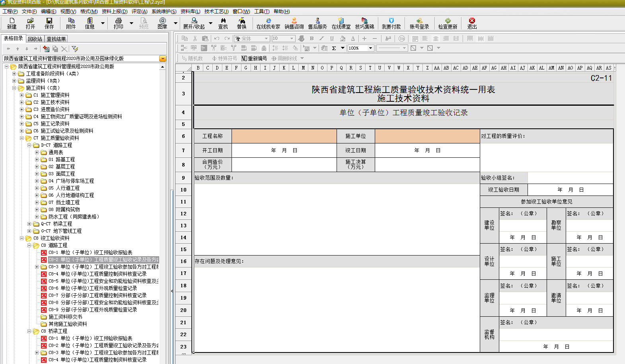Collapse the C7 施工质量验收资料 tree node
This screenshot has width=625, height=364.
click(x=22, y=138)
